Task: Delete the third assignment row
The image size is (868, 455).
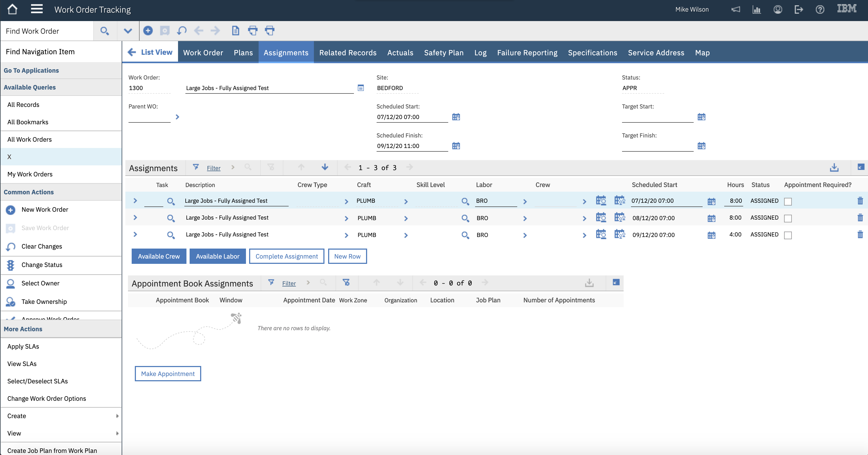Action: (860, 235)
